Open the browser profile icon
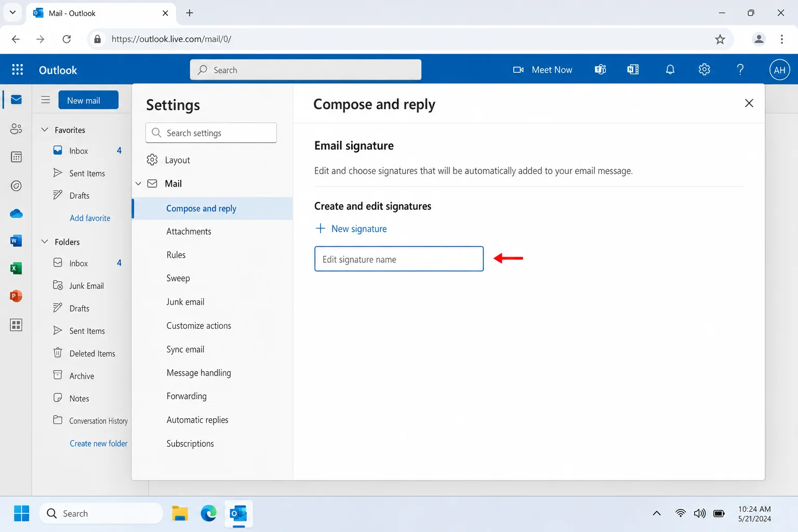 point(759,39)
